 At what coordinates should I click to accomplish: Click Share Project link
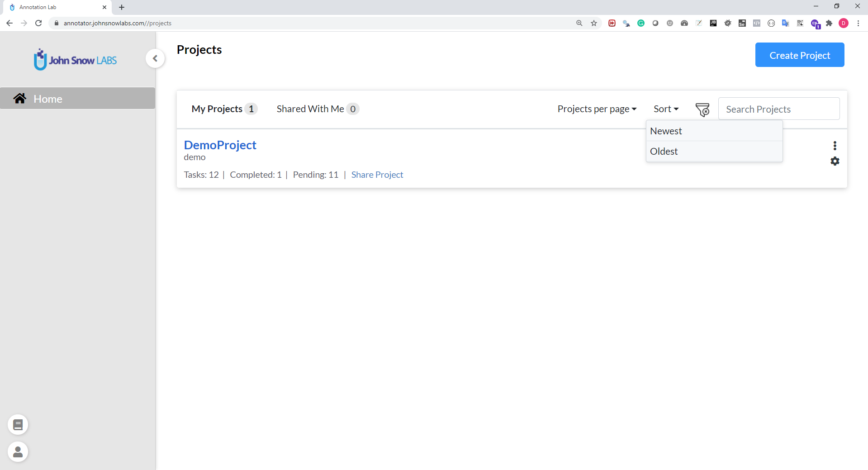pyautogui.click(x=377, y=175)
